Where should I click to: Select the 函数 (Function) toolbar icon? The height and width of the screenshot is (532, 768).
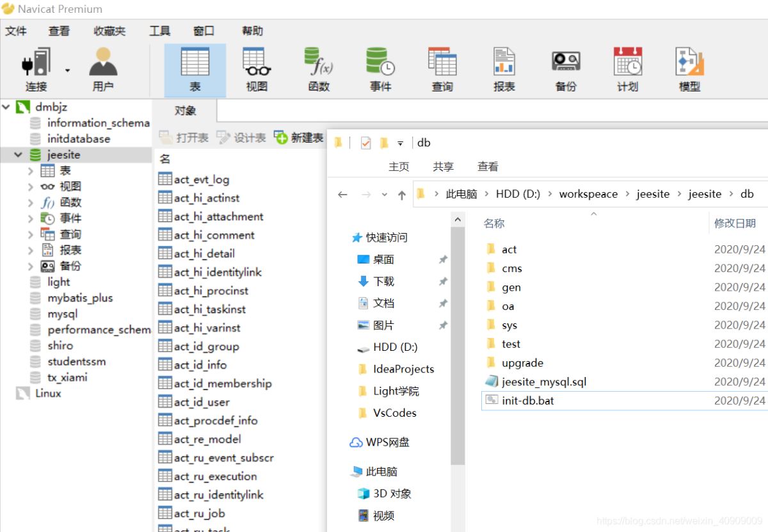point(318,69)
